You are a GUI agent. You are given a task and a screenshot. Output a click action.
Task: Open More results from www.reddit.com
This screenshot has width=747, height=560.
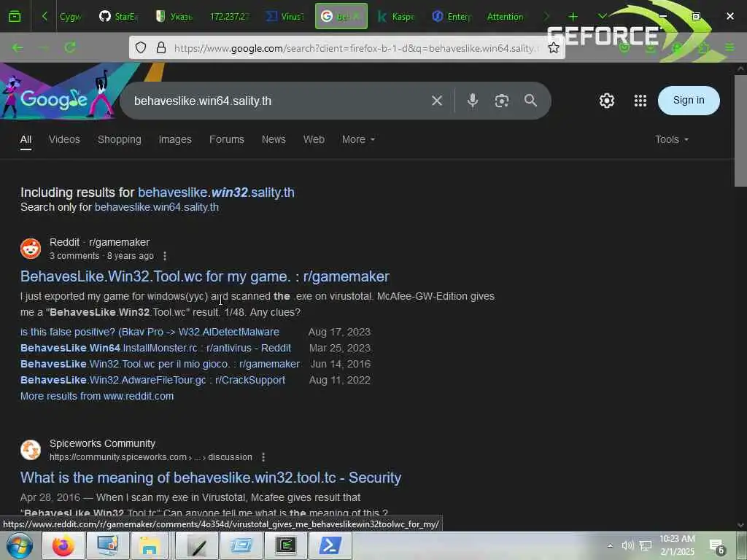tap(97, 396)
